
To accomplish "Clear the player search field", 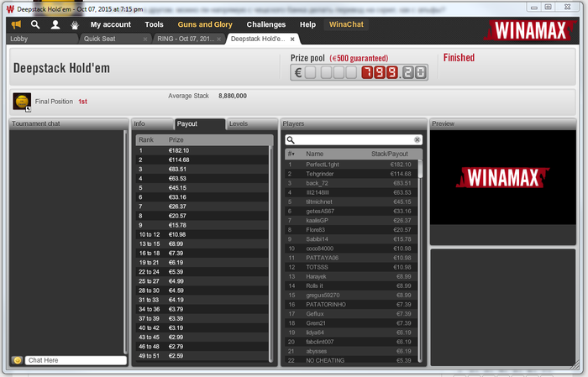I will click(x=417, y=139).
